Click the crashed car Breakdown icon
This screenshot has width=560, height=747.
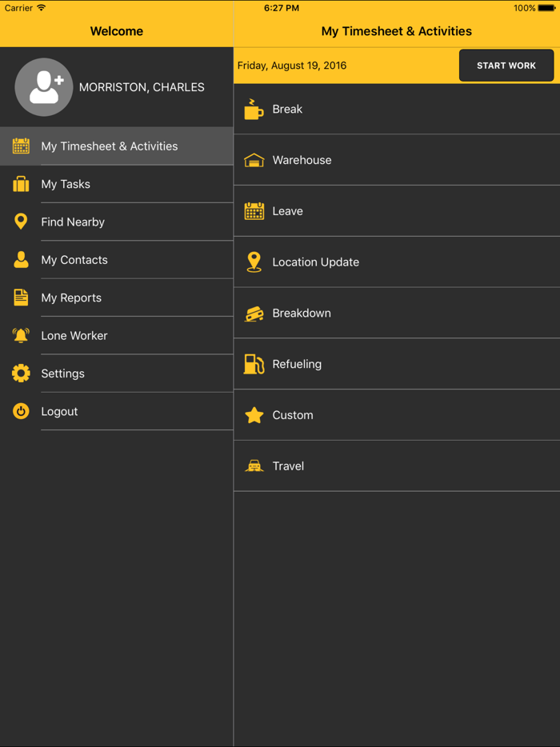pyautogui.click(x=254, y=314)
